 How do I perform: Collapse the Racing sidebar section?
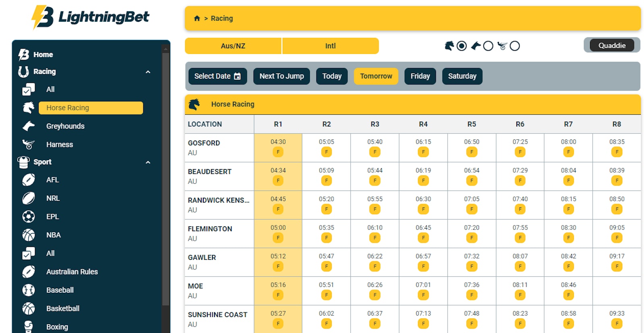148,72
